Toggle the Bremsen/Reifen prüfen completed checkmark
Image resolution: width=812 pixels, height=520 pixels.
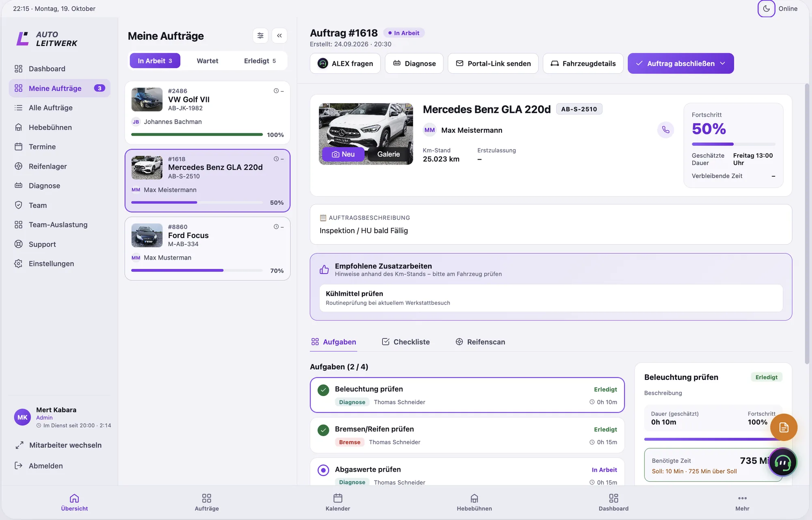click(323, 430)
